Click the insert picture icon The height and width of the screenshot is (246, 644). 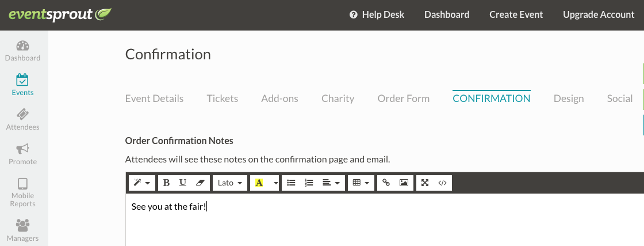click(404, 183)
